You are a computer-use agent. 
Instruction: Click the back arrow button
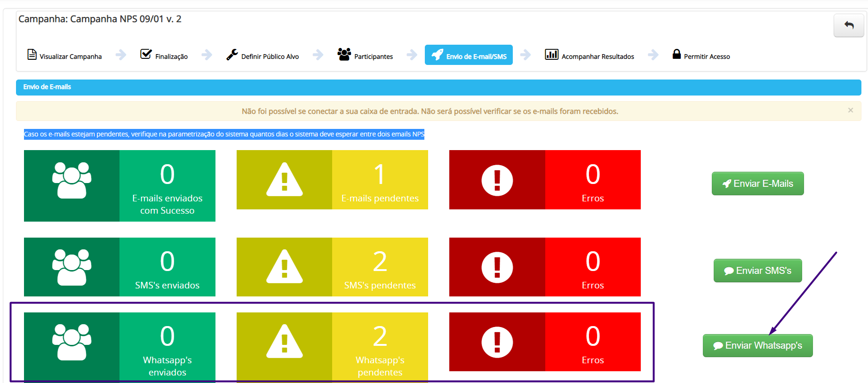coord(849,25)
